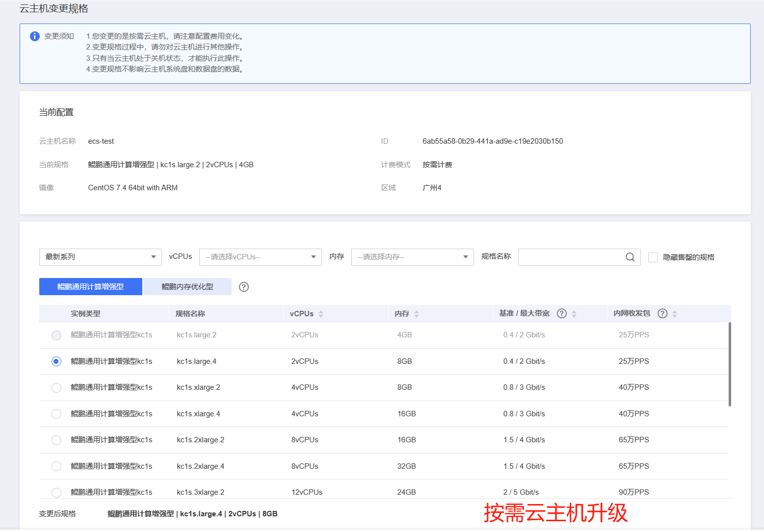Open the 最新系列 dropdown
This screenshot has width=764, height=532.
pyautogui.click(x=100, y=257)
